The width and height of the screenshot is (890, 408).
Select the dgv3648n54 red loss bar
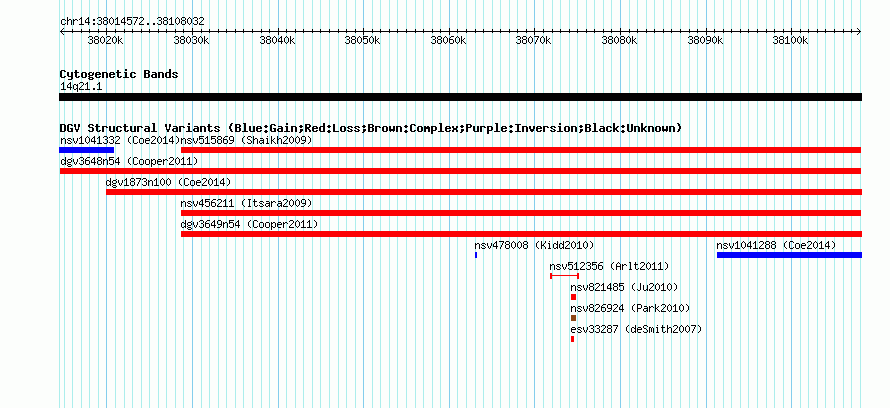pos(460,171)
